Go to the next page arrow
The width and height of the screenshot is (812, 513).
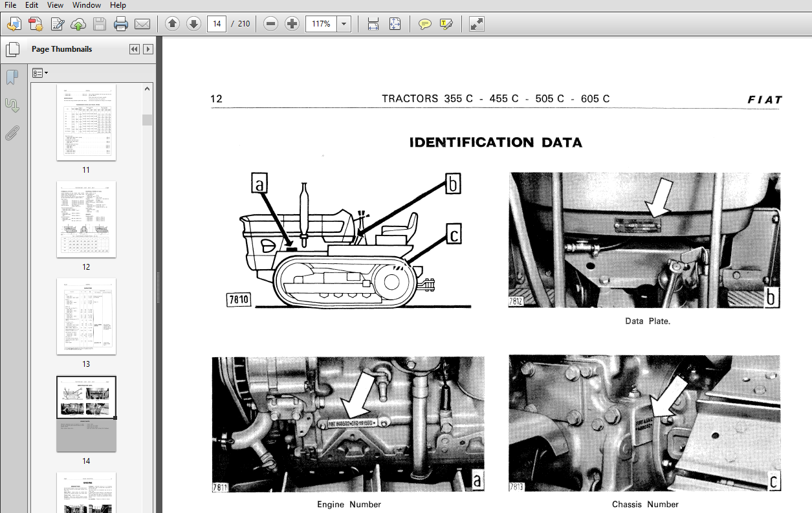click(x=193, y=24)
